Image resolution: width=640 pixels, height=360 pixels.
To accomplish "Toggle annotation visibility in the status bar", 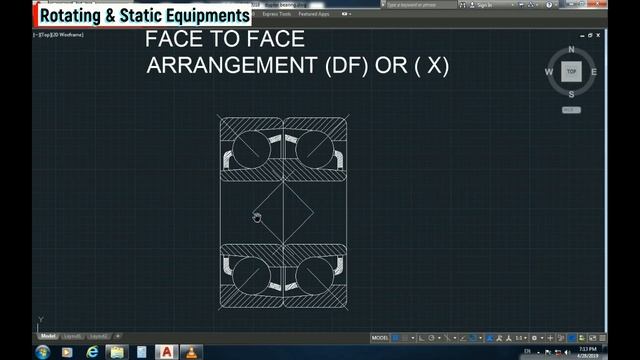I will (x=489, y=338).
